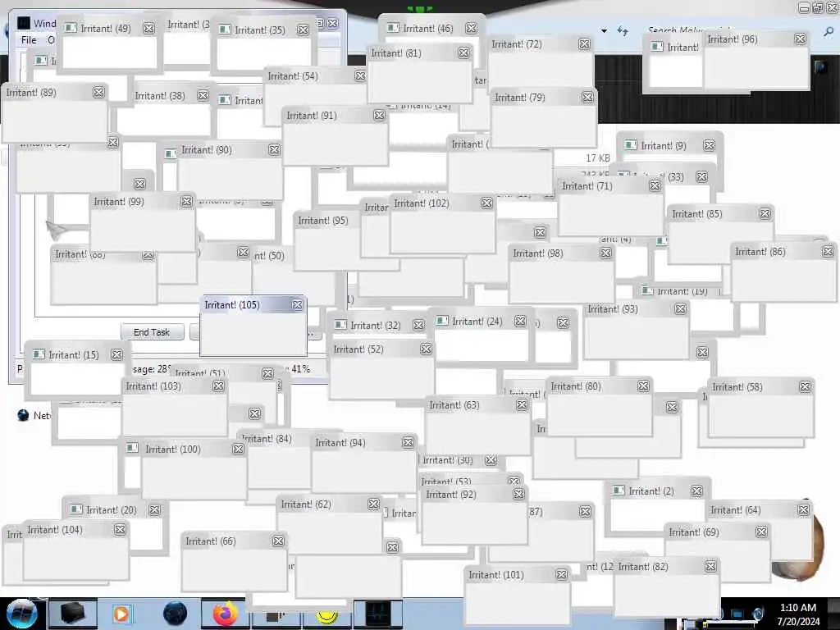This screenshot has width=840, height=630.
Task: Close the Irritant! (62) window
Action: pos(374,504)
